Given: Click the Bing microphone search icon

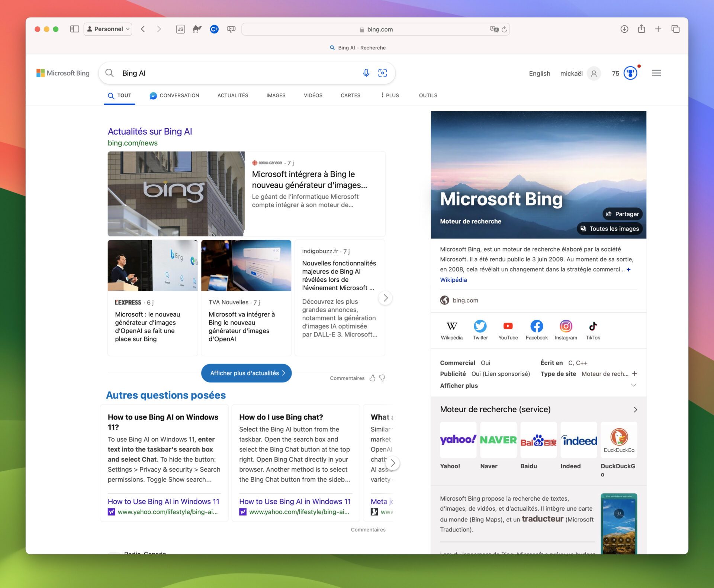Looking at the screenshot, I should pos(365,73).
